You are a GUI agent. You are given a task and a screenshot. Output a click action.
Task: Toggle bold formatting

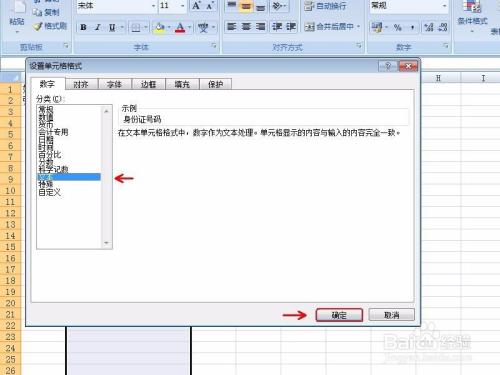(83, 27)
